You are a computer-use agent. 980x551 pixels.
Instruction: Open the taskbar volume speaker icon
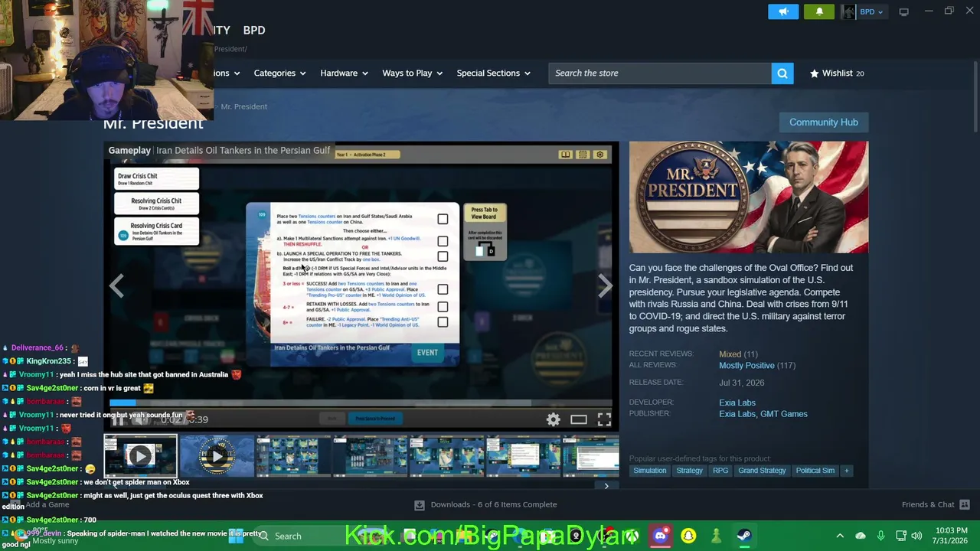pos(916,536)
